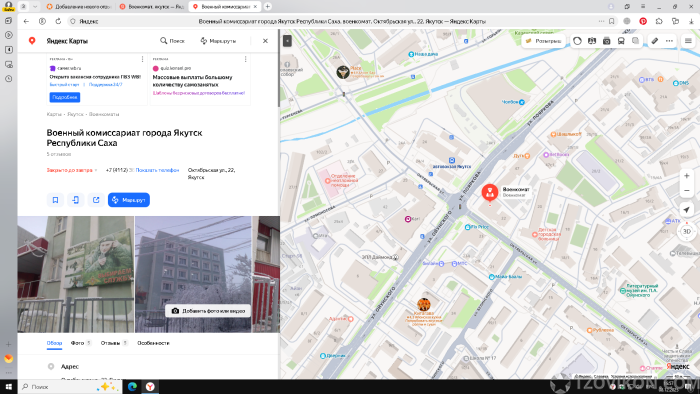Bookmark the page via address bar bookmark icon
Viewport: 700px width, 394px height.
[611, 21]
